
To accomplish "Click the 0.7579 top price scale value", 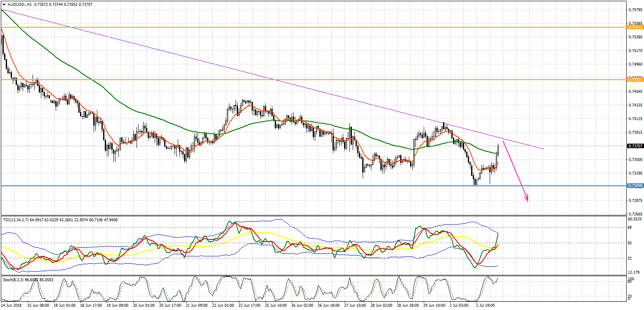I will click(635, 9).
